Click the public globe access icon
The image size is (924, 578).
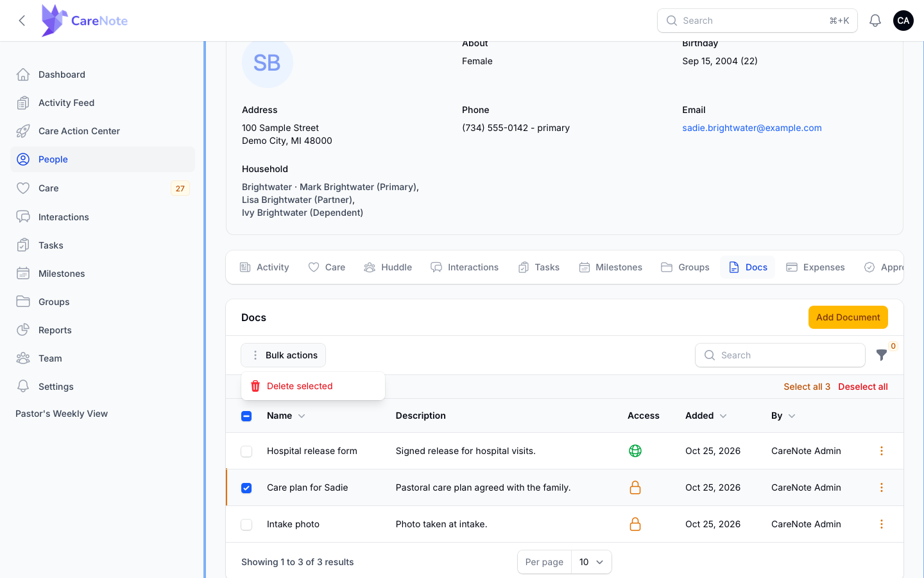coord(635,451)
